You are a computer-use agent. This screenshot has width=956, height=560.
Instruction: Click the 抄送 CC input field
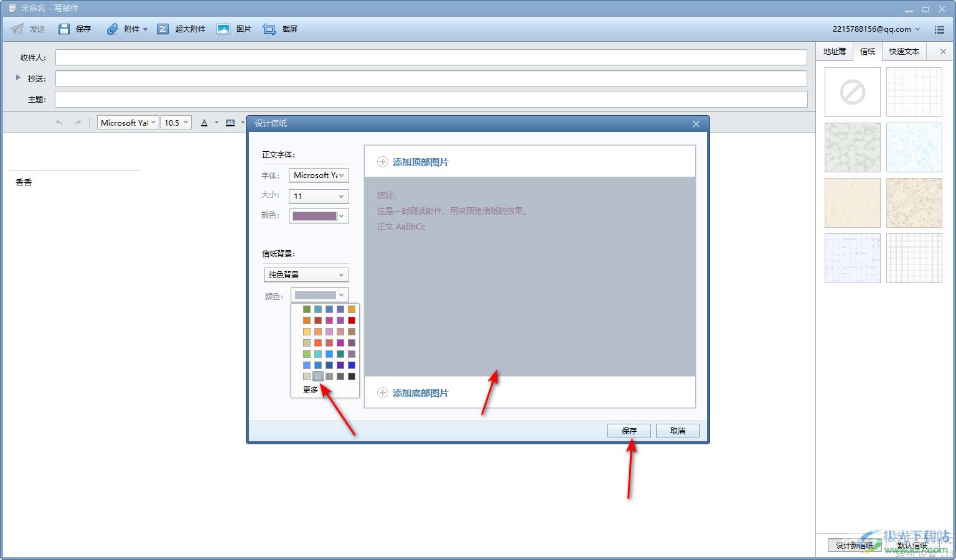[431, 78]
